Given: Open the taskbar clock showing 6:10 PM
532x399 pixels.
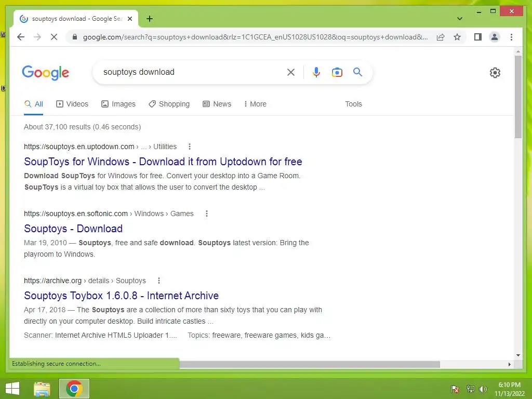Looking at the screenshot, I should [x=509, y=389].
